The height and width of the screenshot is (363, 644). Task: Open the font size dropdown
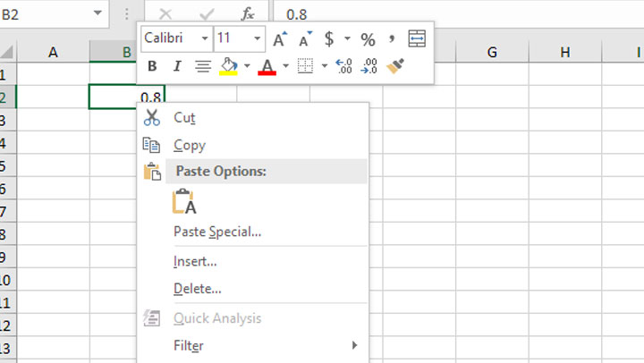pos(258,39)
